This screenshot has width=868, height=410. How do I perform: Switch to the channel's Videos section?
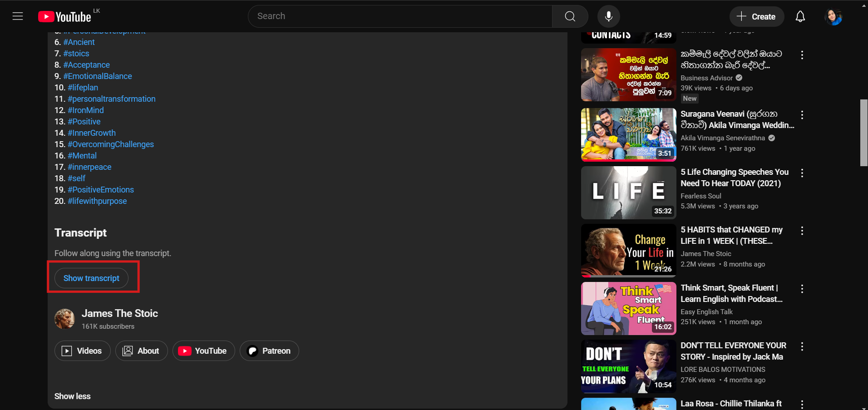coord(82,351)
